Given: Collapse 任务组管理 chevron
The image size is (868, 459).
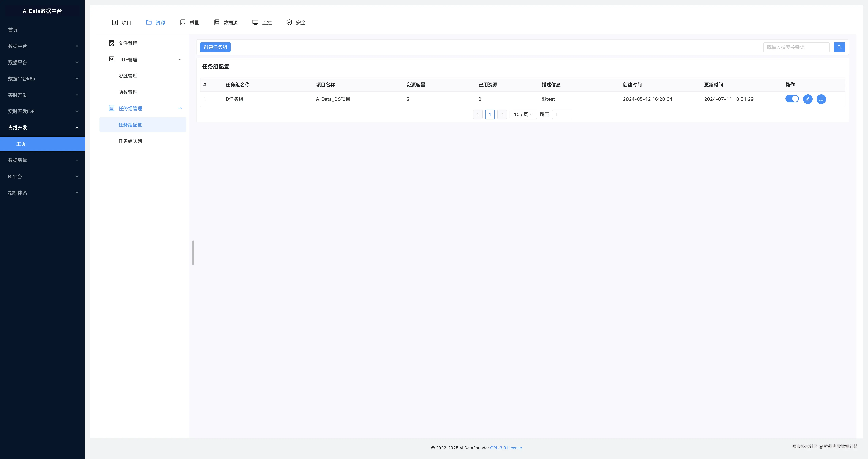Looking at the screenshot, I should [180, 108].
